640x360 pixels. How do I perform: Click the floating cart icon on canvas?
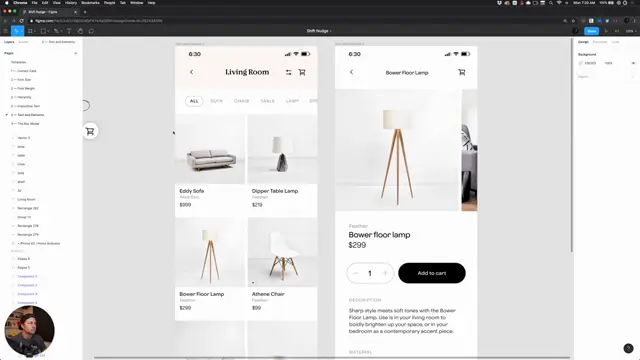coord(90,131)
